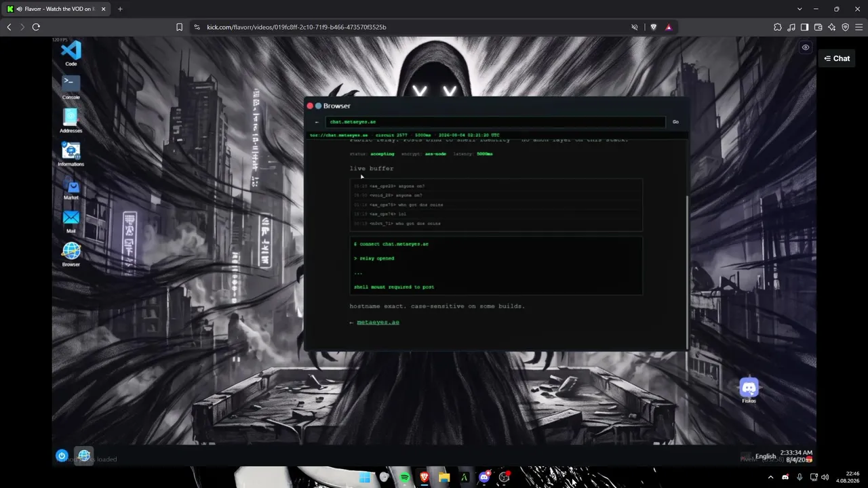This screenshot has width=868, height=488.
Task: Close the in-game Browser with the red dot
Action: tap(310, 106)
